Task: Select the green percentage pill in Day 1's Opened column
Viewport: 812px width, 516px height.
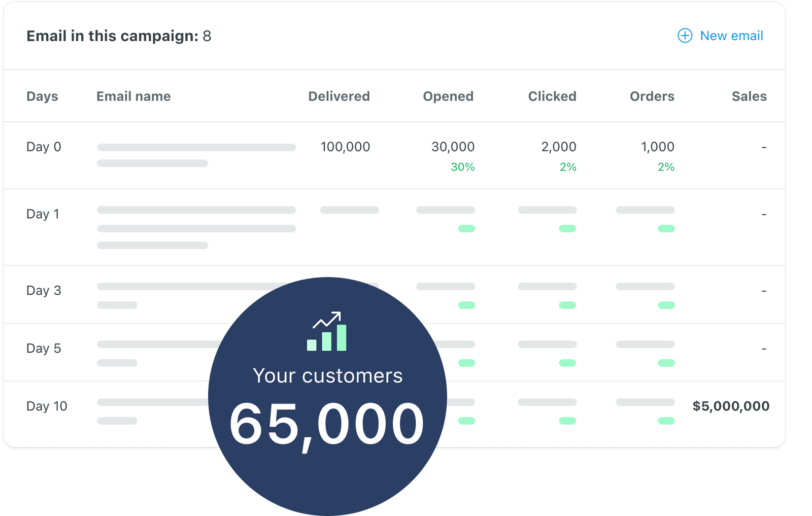Action: coord(465,228)
